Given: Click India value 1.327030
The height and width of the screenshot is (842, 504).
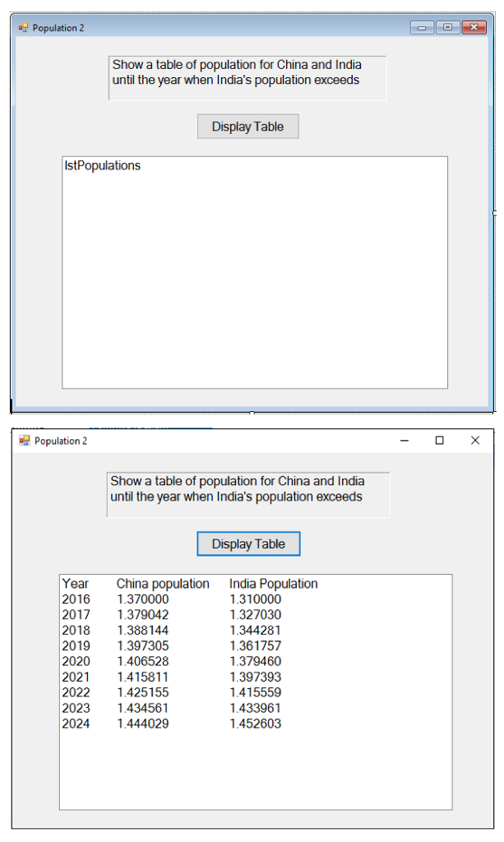Looking at the screenshot, I should (256, 615).
